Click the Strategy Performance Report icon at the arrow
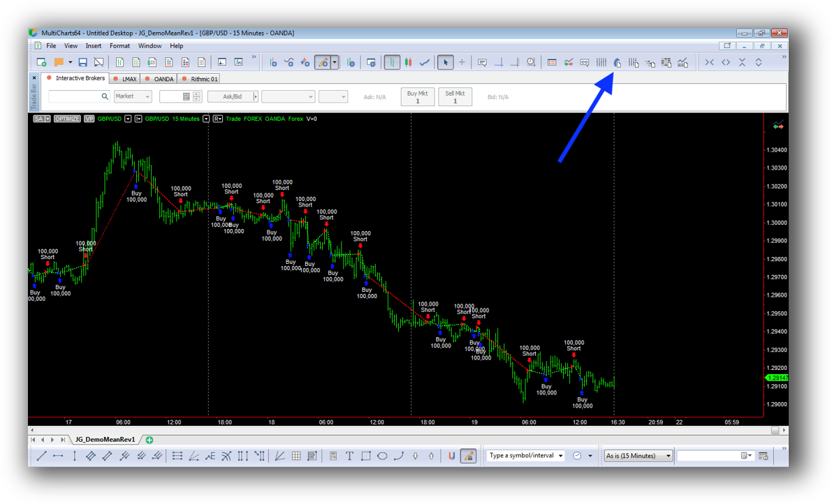The height and width of the screenshot is (504, 832). (617, 63)
